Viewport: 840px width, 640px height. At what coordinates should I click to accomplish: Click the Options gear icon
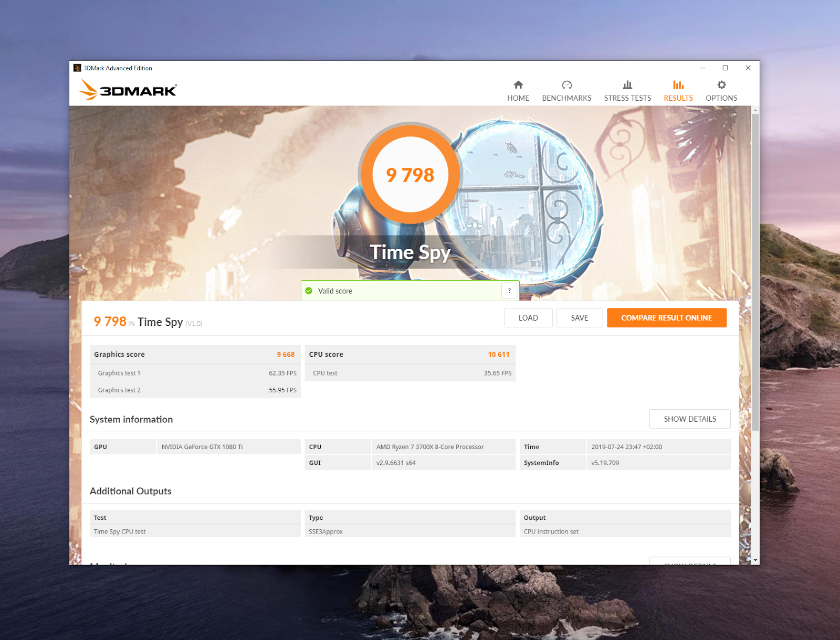pos(721,85)
